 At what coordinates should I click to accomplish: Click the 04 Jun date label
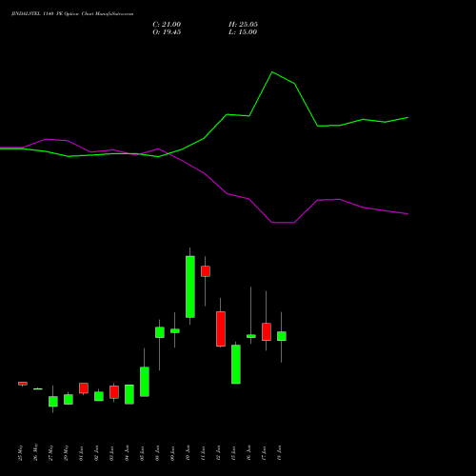tap(128, 453)
